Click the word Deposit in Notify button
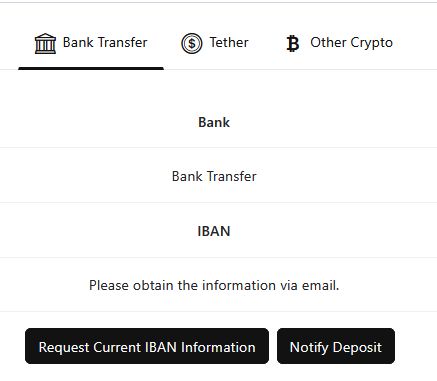Image resolution: width=437 pixels, height=381 pixels. [x=357, y=347]
